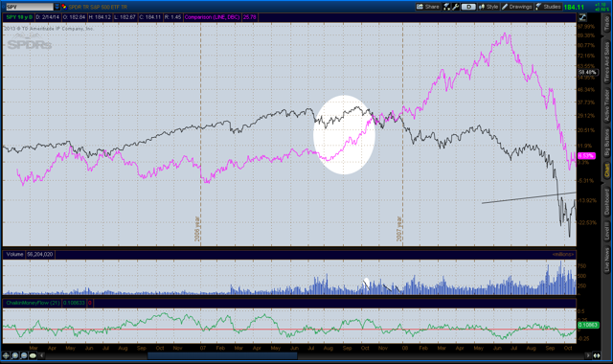Screen dimensions: 613x364
Task: Click the ChaikinMoneyFlow (21) study label
Action: click(x=33, y=303)
